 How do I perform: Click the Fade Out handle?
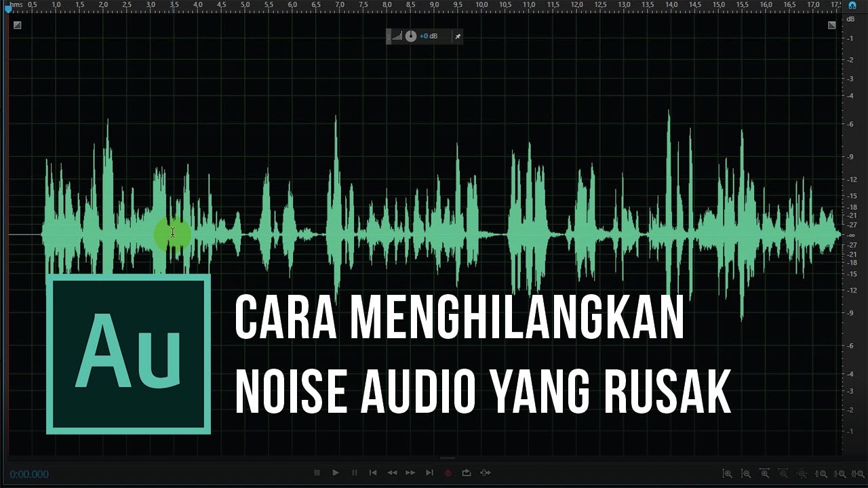pos(832,25)
